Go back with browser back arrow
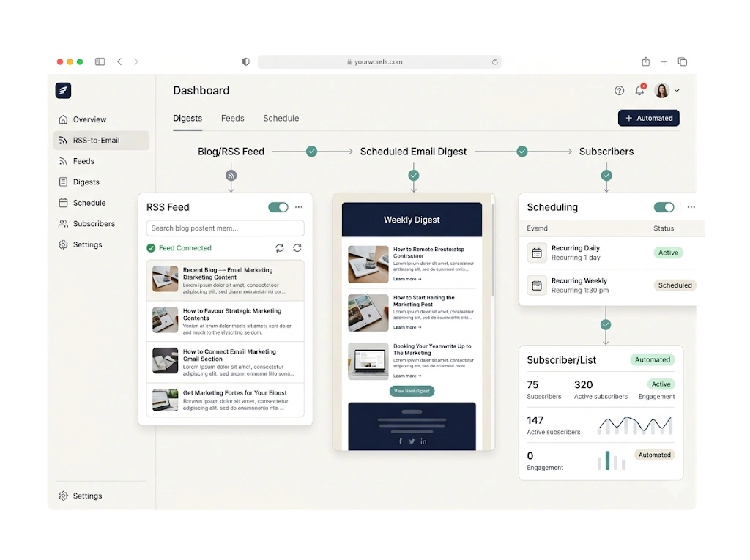Image resolution: width=750 pixels, height=560 pixels. (119, 61)
